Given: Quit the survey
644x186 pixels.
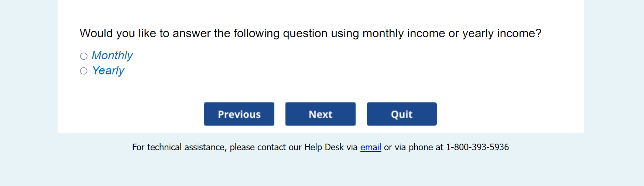Looking at the screenshot, I should 401,114.
